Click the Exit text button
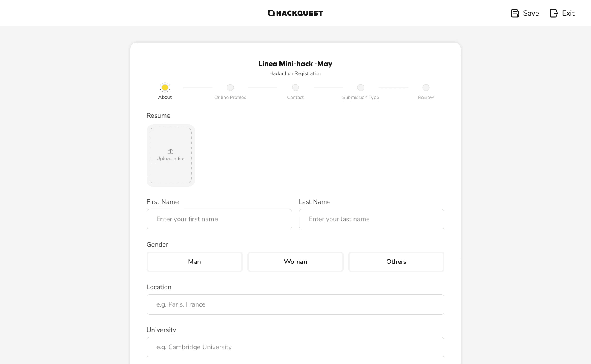This screenshot has height=364, width=591. (x=568, y=13)
